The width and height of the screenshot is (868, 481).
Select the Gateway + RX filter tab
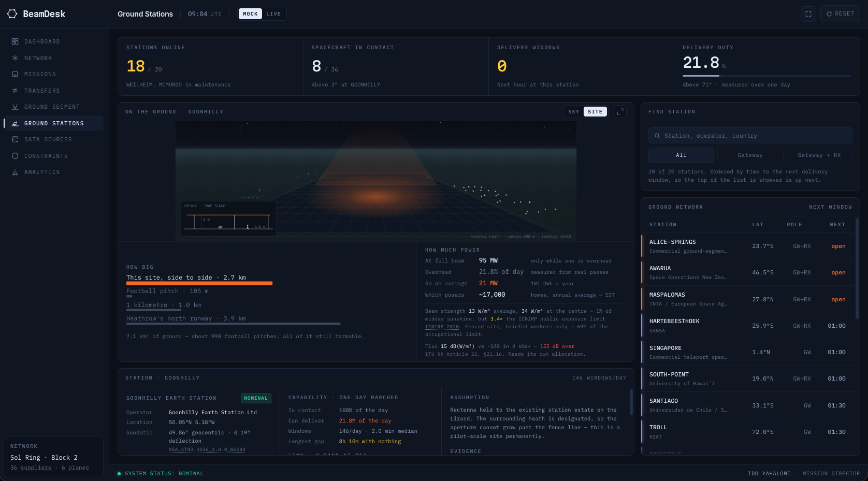coord(819,155)
